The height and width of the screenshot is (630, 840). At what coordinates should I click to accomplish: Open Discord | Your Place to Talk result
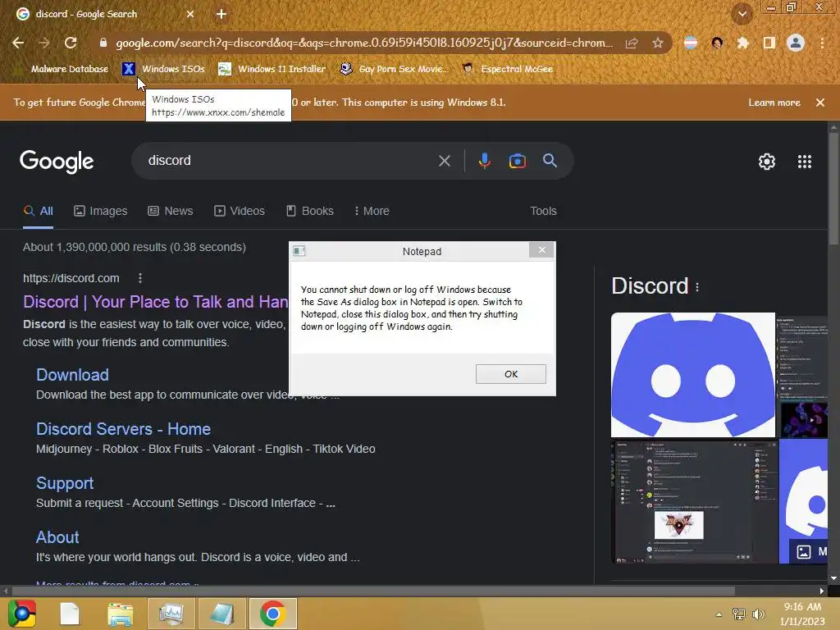(x=155, y=302)
